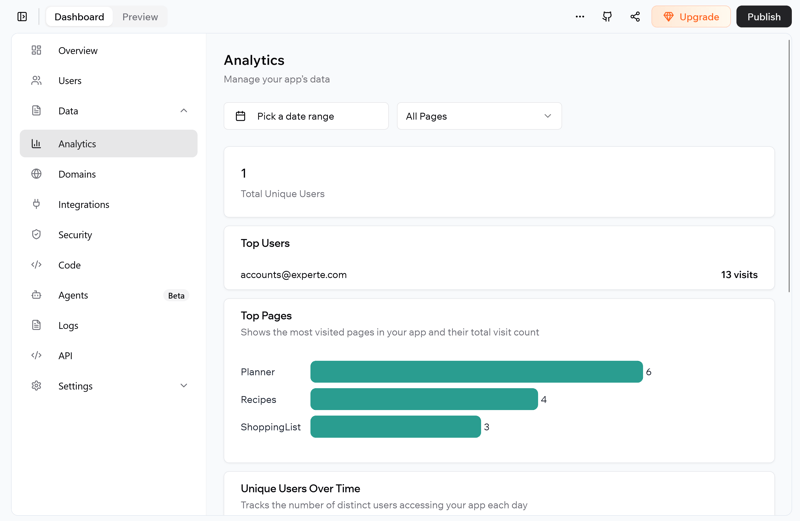Open Security shield item
Viewport: 800px width, 521px height.
(74, 235)
